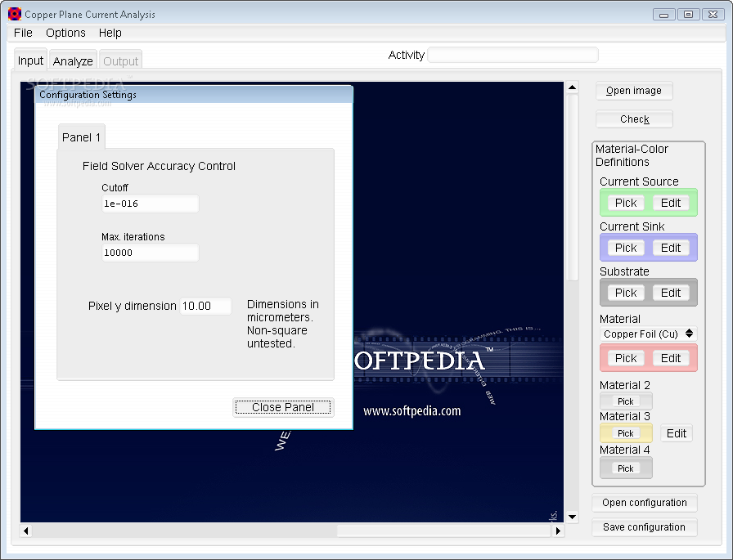Click the Cutoff input field
The width and height of the screenshot is (733, 560).
[x=150, y=204]
